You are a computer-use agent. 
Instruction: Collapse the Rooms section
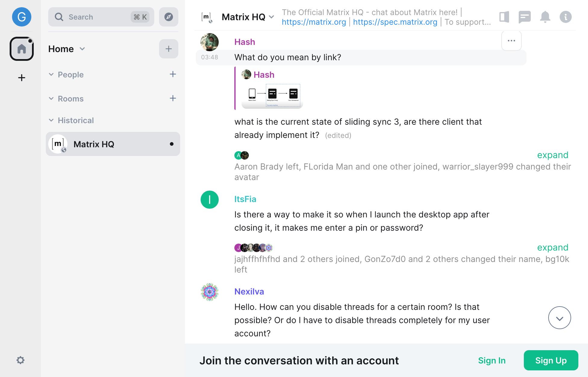[x=51, y=98]
